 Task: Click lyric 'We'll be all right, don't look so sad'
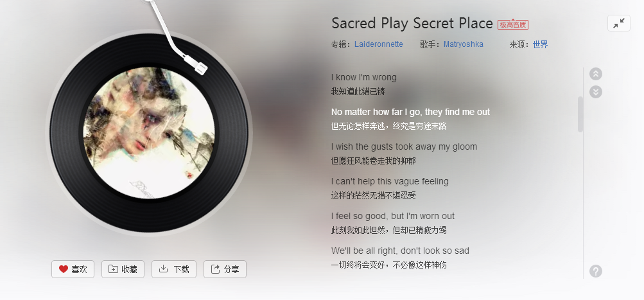point(400,251)
